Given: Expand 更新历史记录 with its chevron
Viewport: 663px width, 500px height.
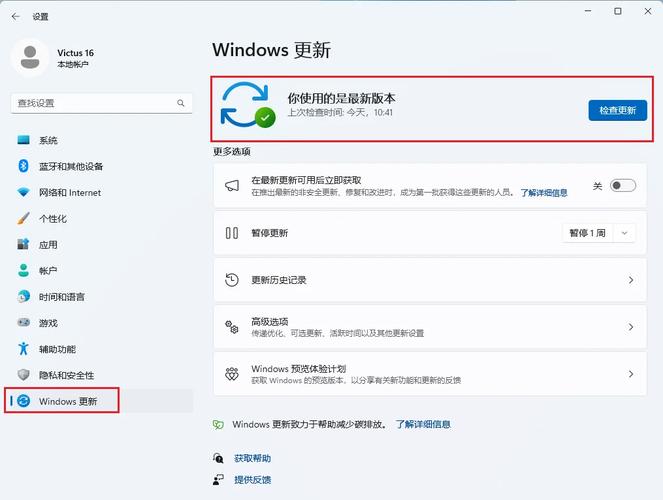Looking at the screenshot, I should tap(630, 280).
